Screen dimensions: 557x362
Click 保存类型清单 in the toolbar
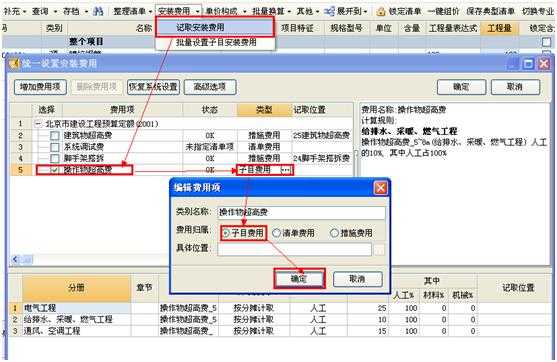click(490, 11)
